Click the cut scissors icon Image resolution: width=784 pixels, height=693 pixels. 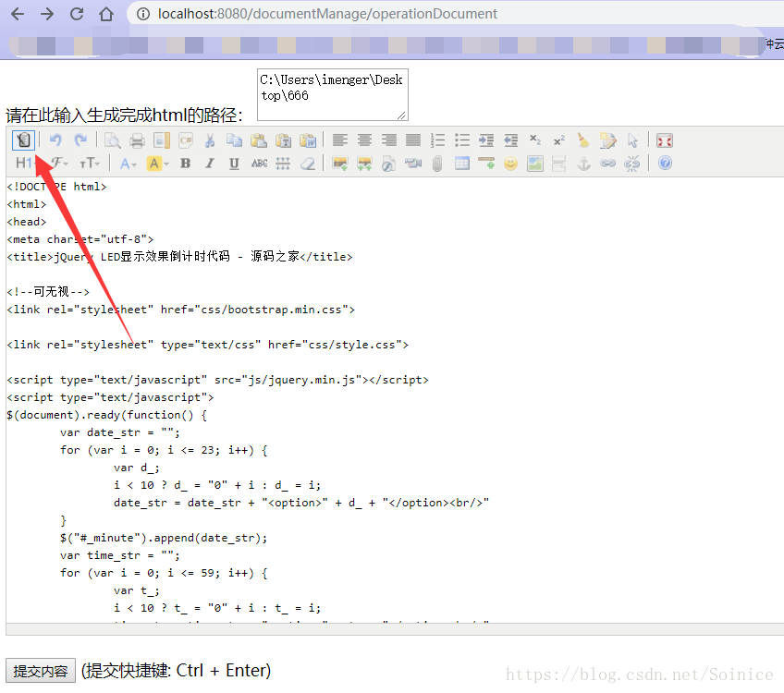coord(210,140)
